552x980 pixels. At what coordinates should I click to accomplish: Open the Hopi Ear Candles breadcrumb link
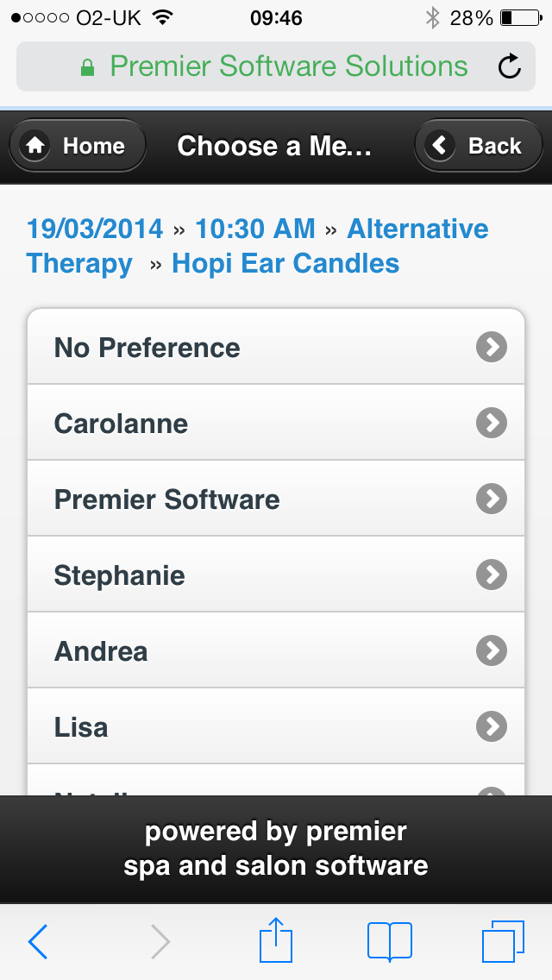285,263
